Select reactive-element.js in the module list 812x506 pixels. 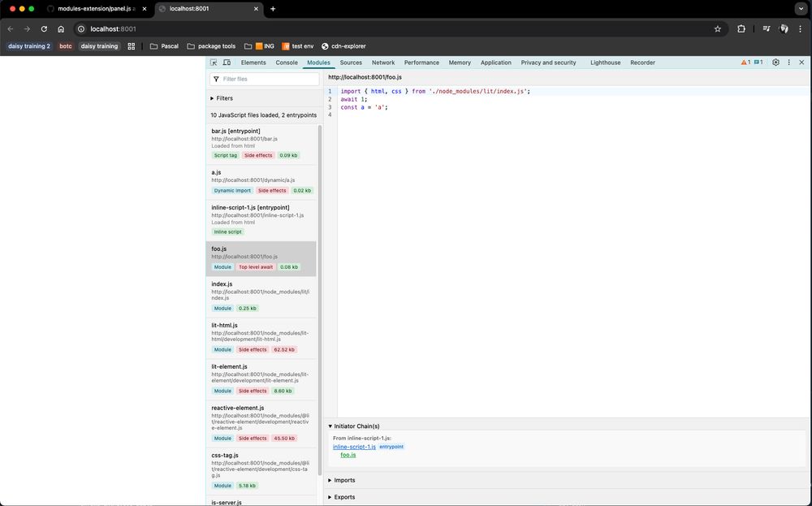261,424
